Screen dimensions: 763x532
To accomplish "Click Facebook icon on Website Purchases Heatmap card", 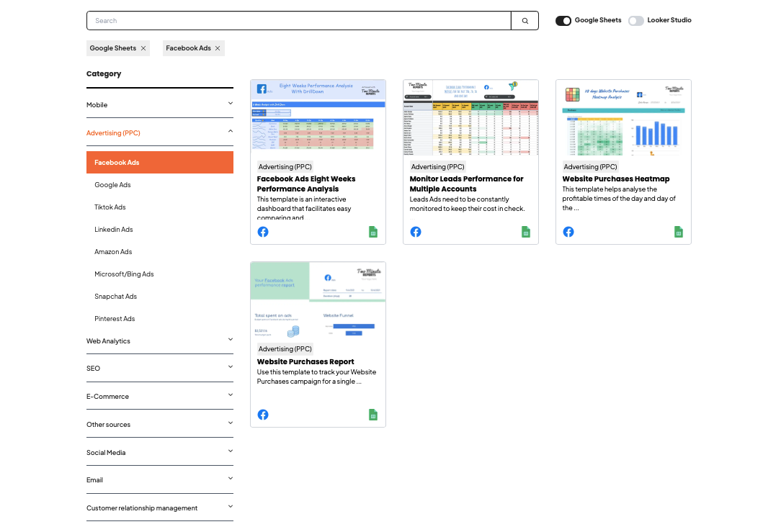I will [x=568, y=232].
